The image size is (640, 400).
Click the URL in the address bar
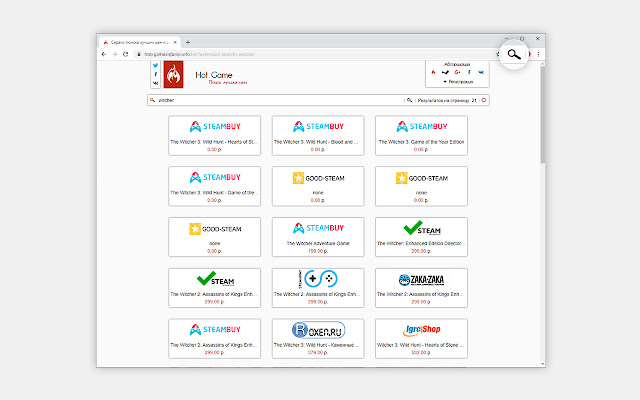pyautogui.click(x=199, y=54)
